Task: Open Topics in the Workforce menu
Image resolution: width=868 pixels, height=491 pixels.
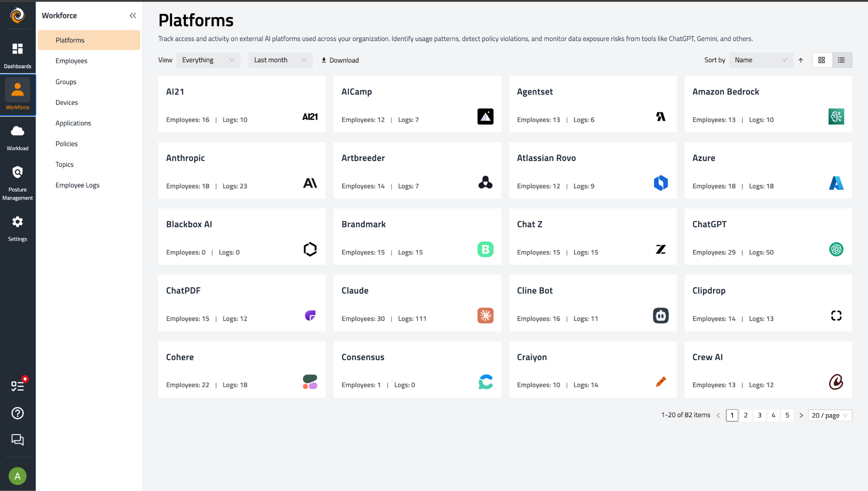Action: coord(89,164)
